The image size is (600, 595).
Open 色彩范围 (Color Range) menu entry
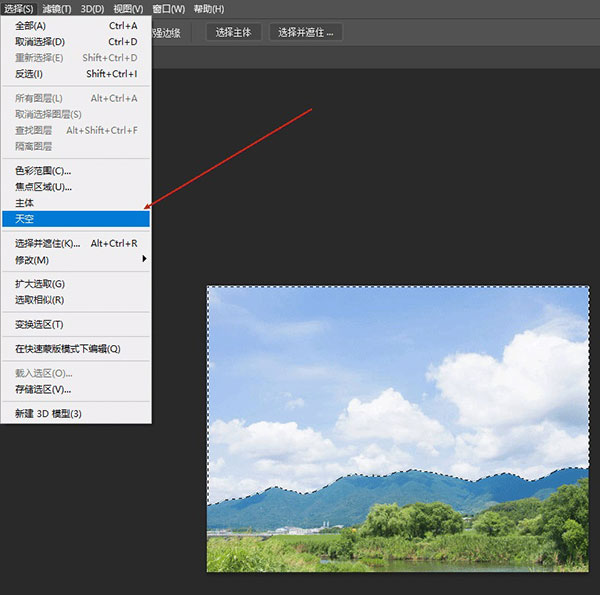pos(43,170)
